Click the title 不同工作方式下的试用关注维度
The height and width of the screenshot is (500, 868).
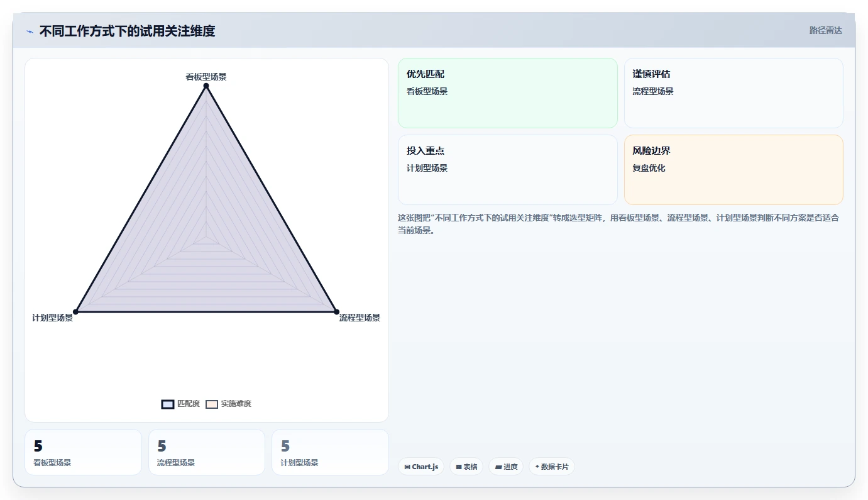click(127, 31)
